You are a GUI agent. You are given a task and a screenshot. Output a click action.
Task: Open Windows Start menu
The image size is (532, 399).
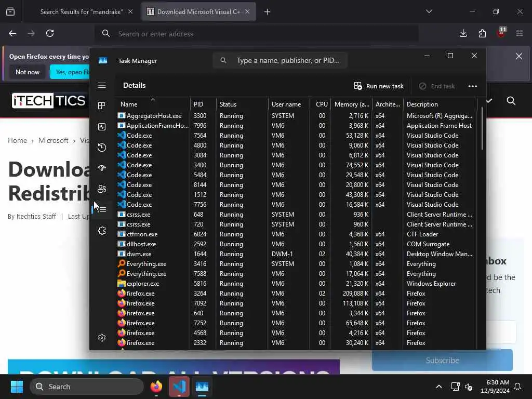(x=17, y=387)
